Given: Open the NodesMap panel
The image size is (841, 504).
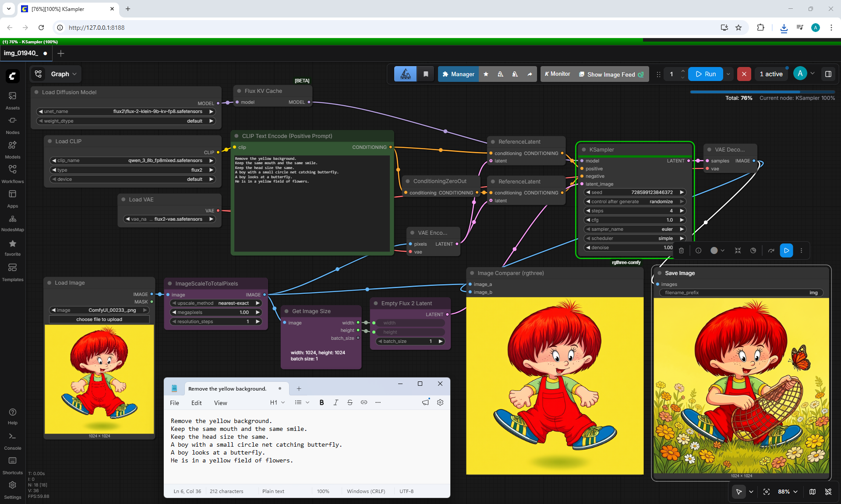Looking at the screenshot, I should (12, 223).
